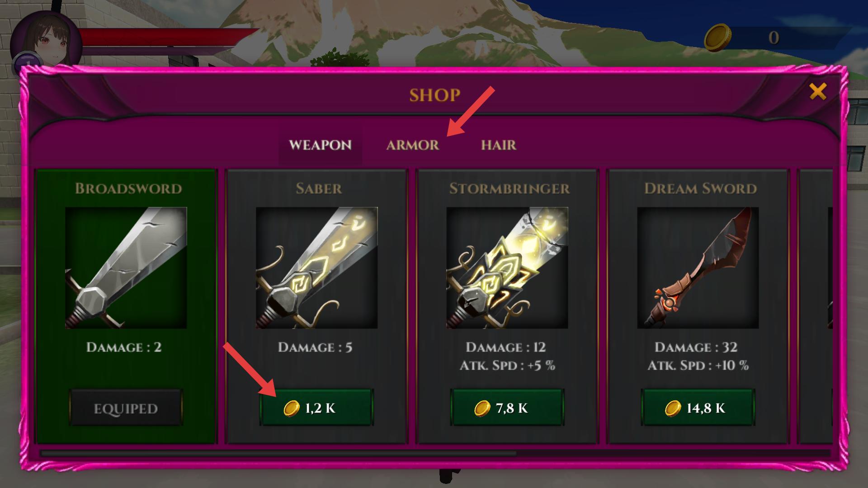868x488 pixels.
Task: Click the Equiped button under Broadsword
Action: (x=126, y=408)
